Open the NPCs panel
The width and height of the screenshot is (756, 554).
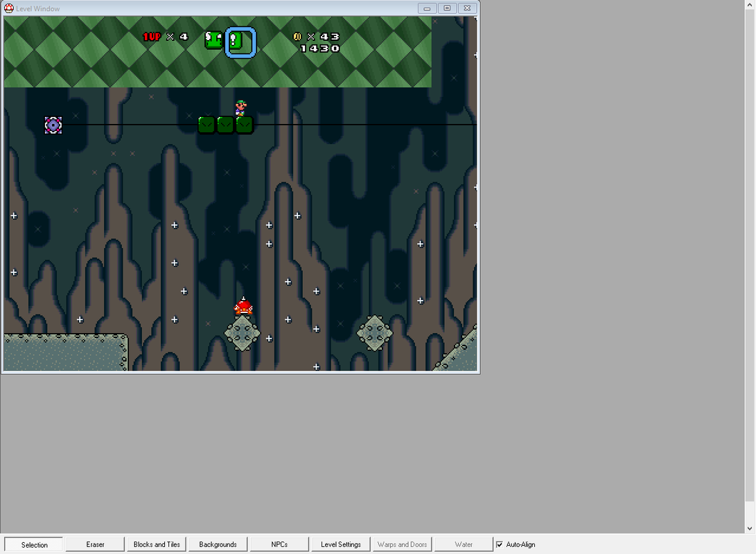coord(279,544)
